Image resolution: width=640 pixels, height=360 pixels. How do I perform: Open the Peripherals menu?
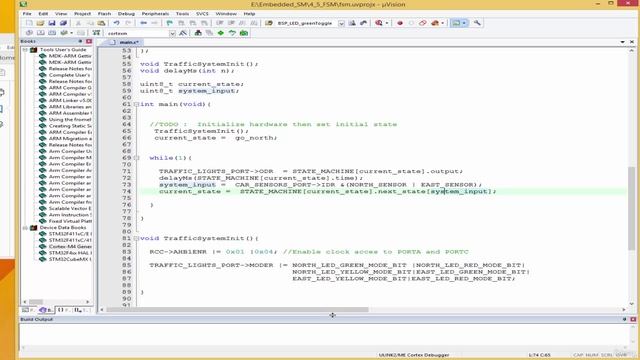pyautogui.click(x=155, y=13)
